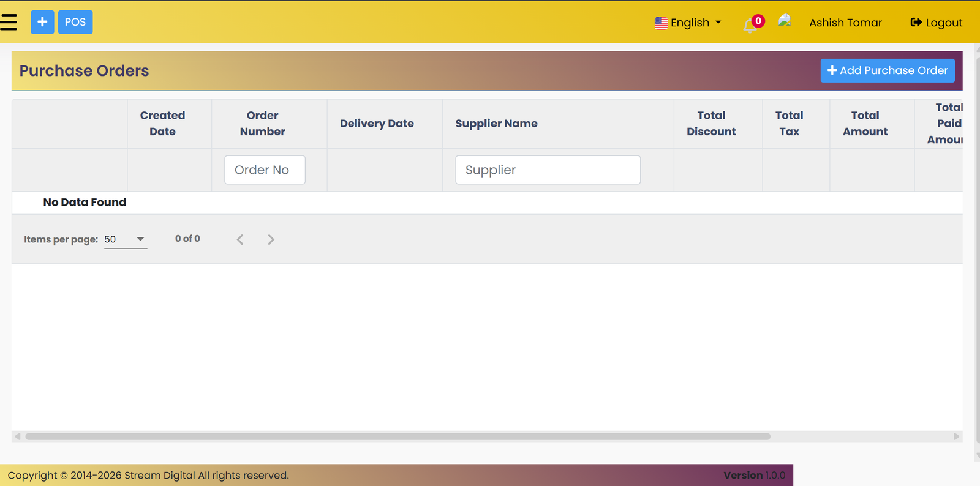Open the English language dropdown
Viewport: 980px width, 486px height.
tap(688, 23)
